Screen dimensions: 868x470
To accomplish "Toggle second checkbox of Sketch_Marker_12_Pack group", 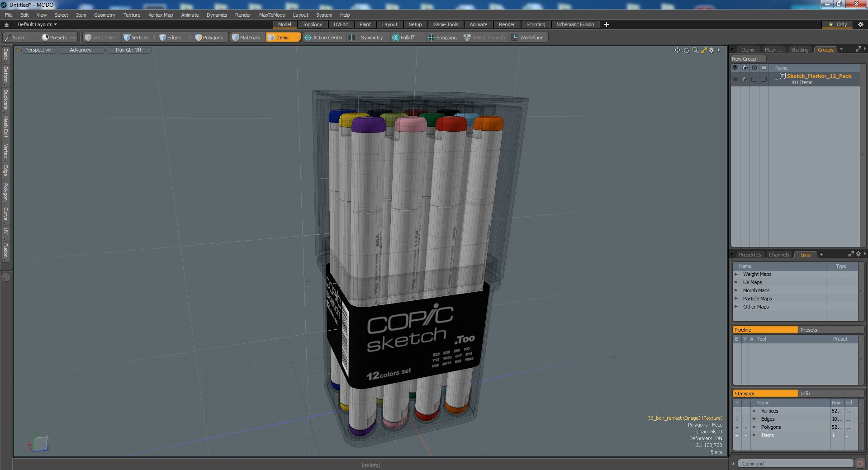I will 764,79.
